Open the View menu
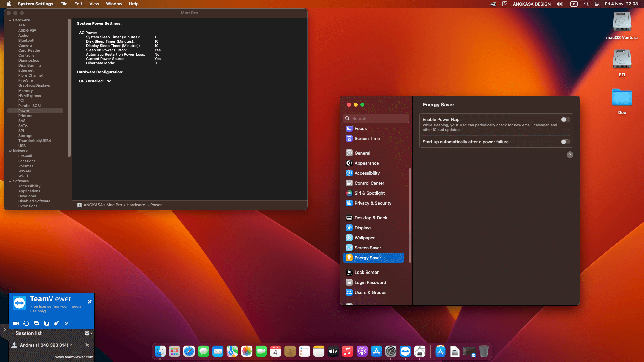This screenshot has width=644, height=362. tap(94, 4)
